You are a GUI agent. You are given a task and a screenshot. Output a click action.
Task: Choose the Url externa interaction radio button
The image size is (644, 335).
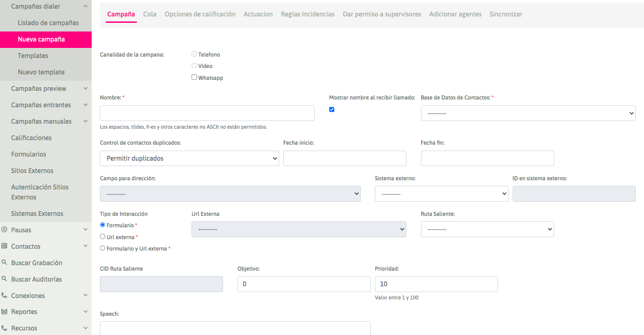[103, 237]
